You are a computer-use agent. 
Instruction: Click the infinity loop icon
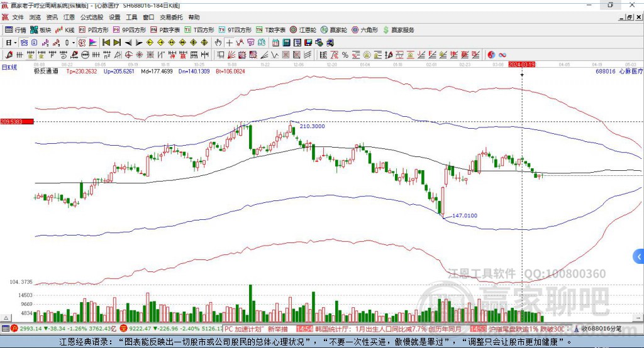pos(502,55)
